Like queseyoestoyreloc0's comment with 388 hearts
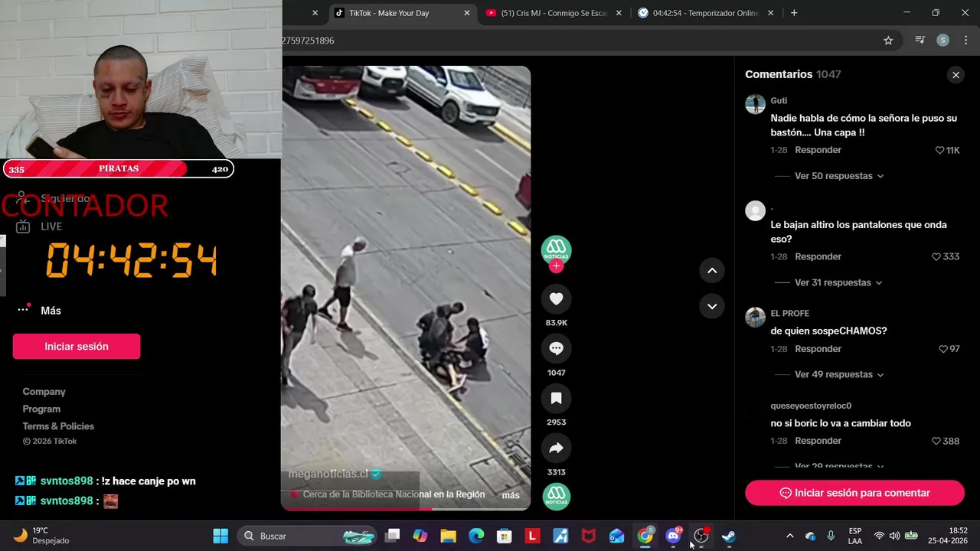The image size is (980, 551). tap(936, 441)
